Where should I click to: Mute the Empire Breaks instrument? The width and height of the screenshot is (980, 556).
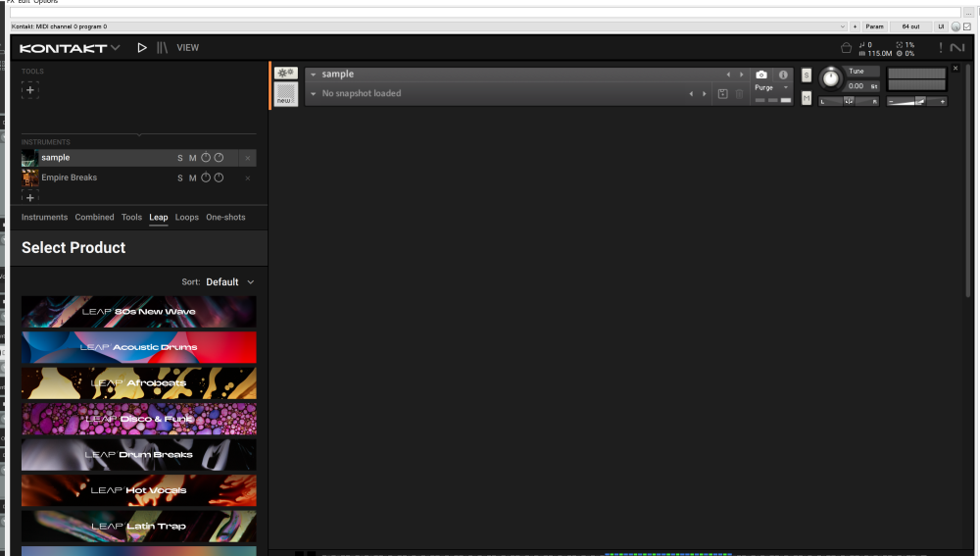[192, 178]
